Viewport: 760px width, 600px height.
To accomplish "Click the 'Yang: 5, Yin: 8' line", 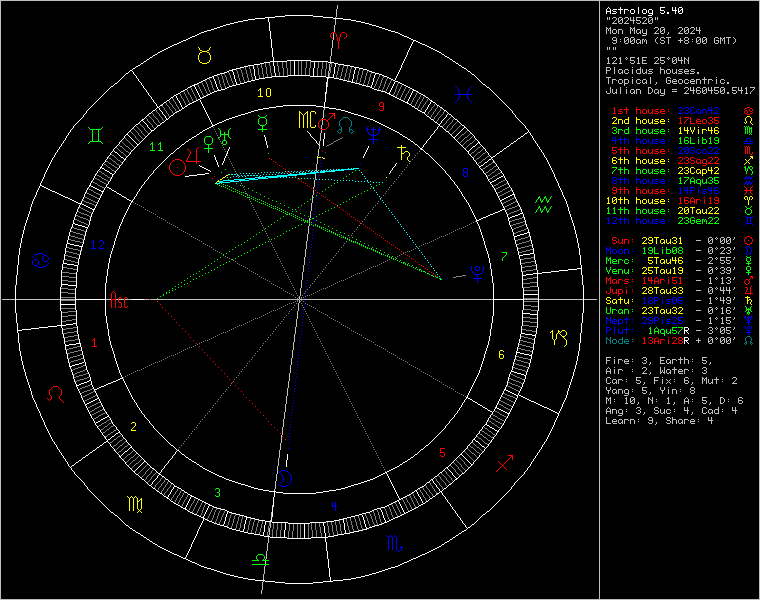I will click(650, 391).
